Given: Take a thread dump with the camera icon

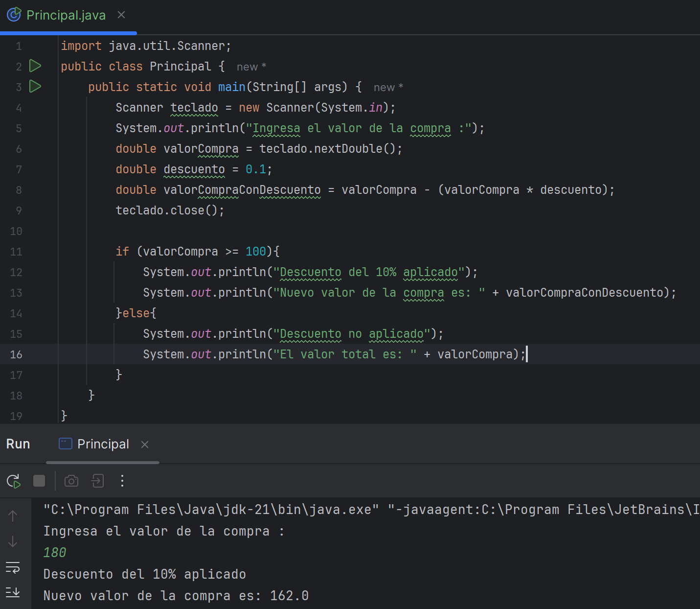Looking at the screenshot, I should point(71,481).
